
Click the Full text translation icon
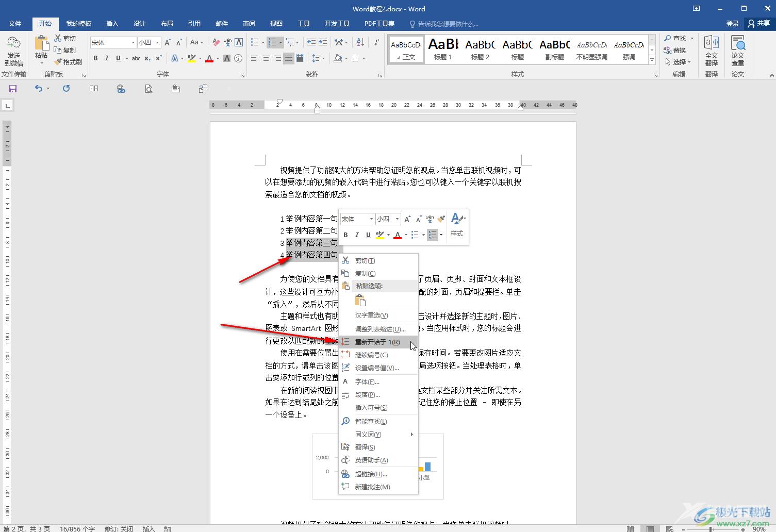712,51
